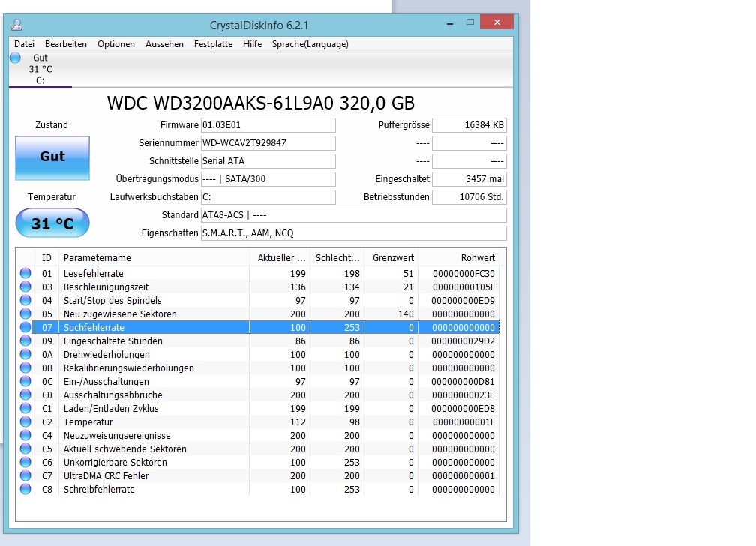Click the status icon of the Lesefehlerrate row

(25, 274)
